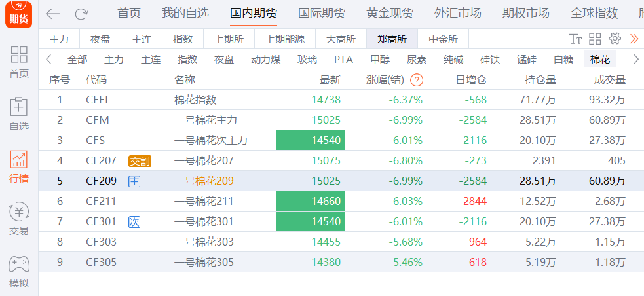Sort by the 最新 column header
The width and height of the screenshot is (644, 296).
[330, 80]
